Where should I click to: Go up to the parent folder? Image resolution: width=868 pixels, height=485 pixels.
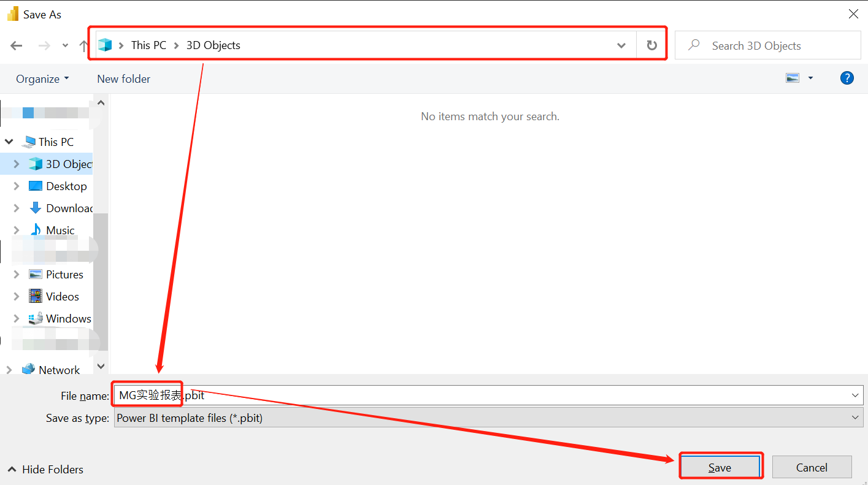(x=83, y=45)
